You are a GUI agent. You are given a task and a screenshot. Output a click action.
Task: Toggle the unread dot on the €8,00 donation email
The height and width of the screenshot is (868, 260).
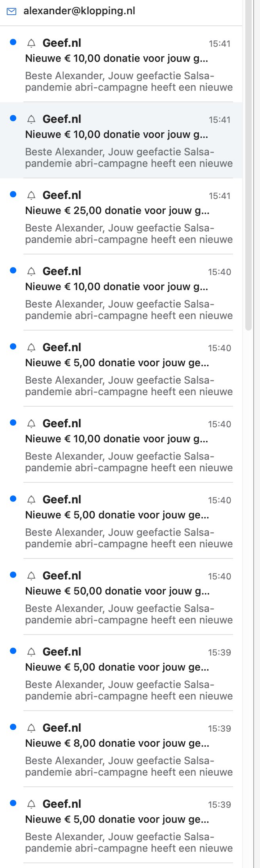tap(13, 727)
